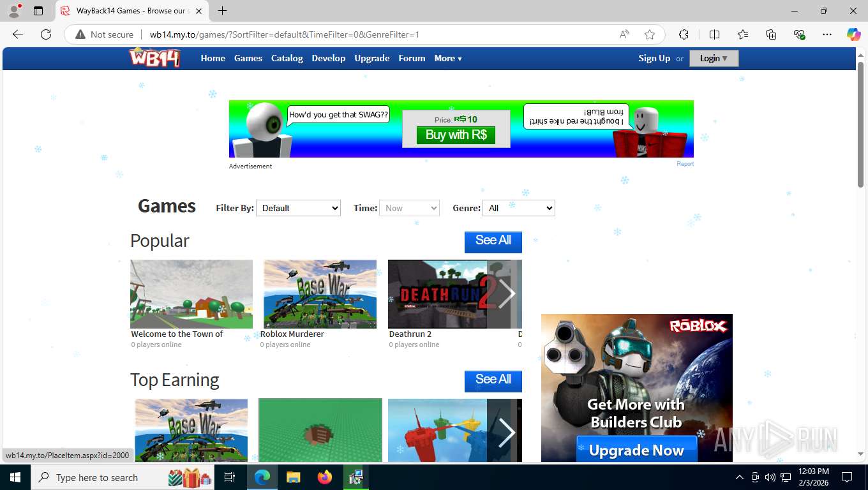Report the advertisement via Report link

coord(685,164)
